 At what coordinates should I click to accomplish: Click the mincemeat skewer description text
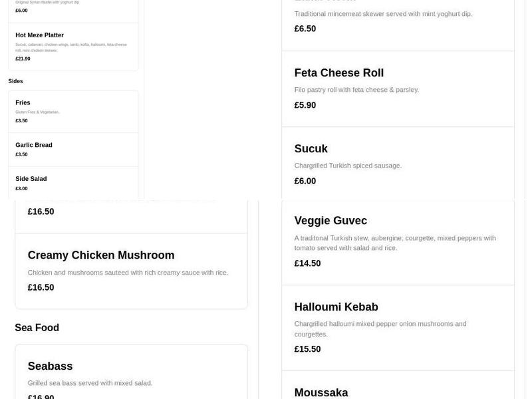point(384,13)
